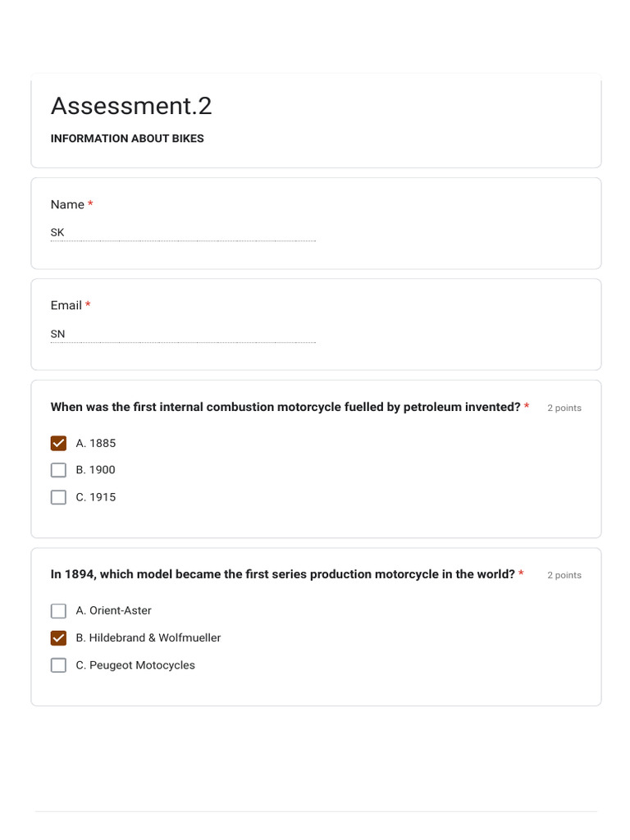Click the 'C. Peugeot Motocycles' option text
This screenshot has height=840, width=630.
click(135, 665)
